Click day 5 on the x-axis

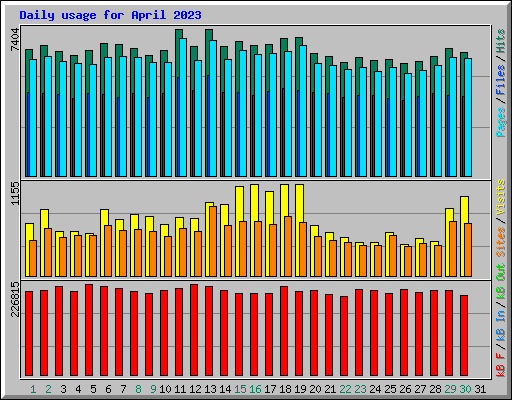pyautogui.click(x=93, y=389)
